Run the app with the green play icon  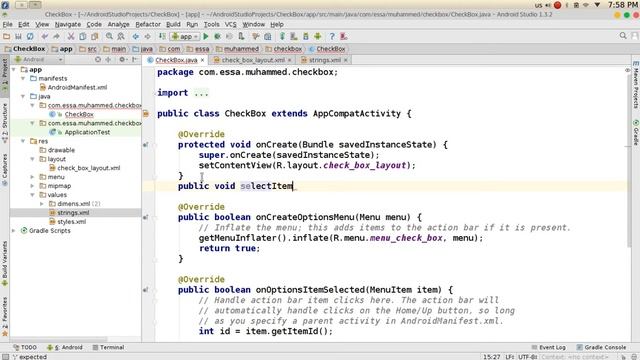(x=206, y=36)
